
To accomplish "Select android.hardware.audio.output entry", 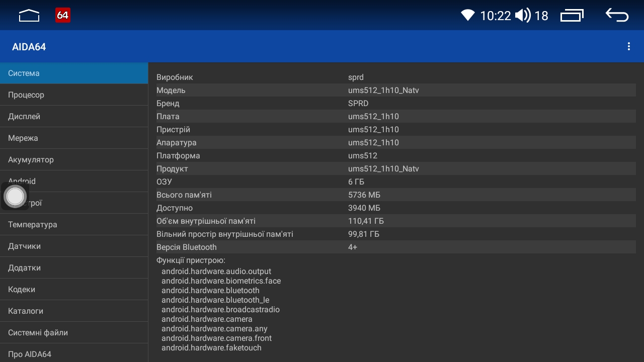I will 216,271.
